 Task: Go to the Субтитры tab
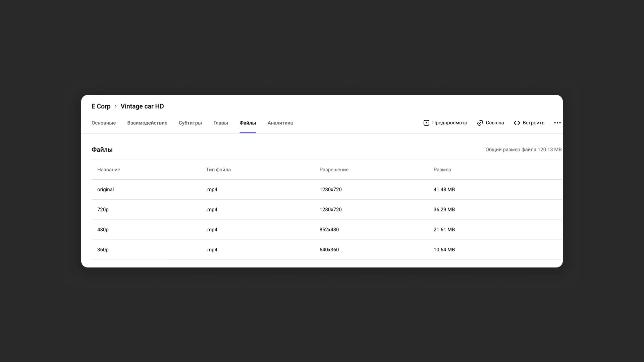[190, 123]
